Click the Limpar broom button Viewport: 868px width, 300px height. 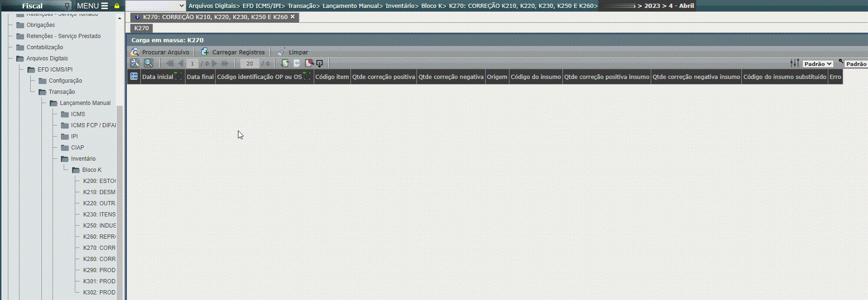tap(292, 52)
